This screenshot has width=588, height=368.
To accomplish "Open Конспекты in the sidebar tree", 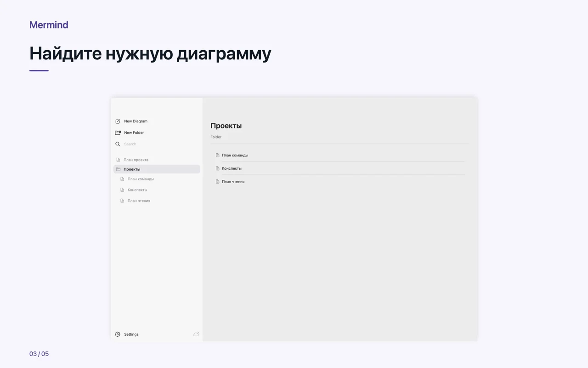I will [x=137, y=190].
